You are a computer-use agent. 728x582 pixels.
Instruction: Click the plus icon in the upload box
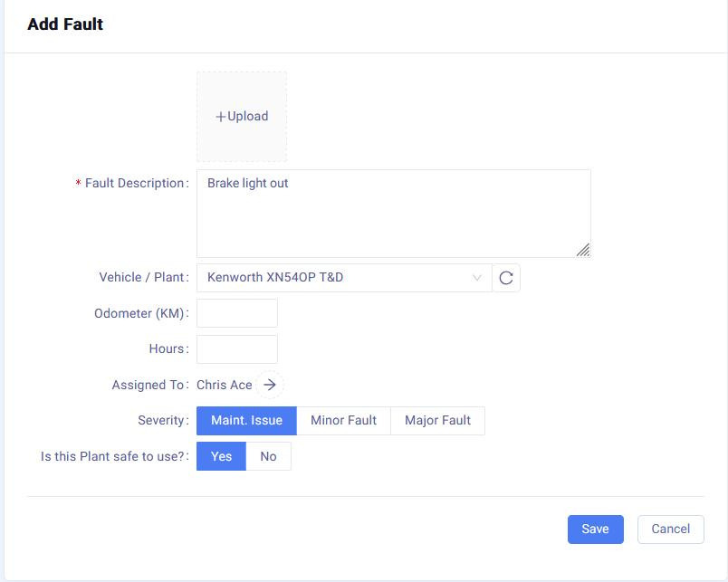coord(220,117)
